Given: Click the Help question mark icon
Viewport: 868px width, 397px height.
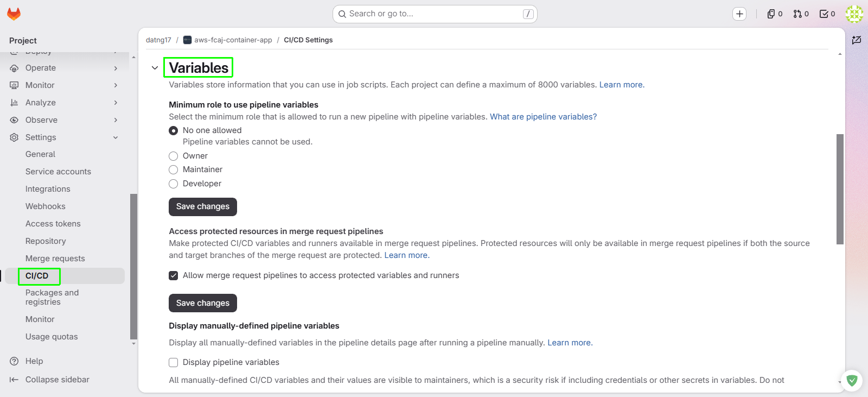Looking at the screenshot, I should pos(14,361).
